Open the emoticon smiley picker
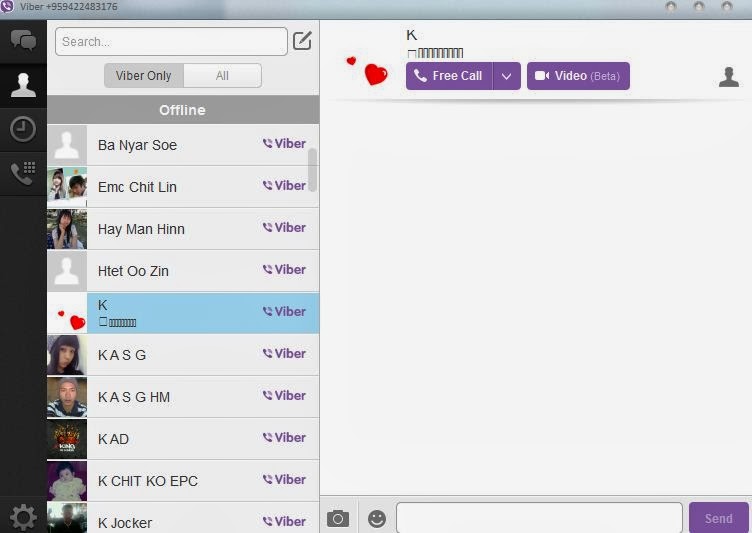 tap(377, 519)
